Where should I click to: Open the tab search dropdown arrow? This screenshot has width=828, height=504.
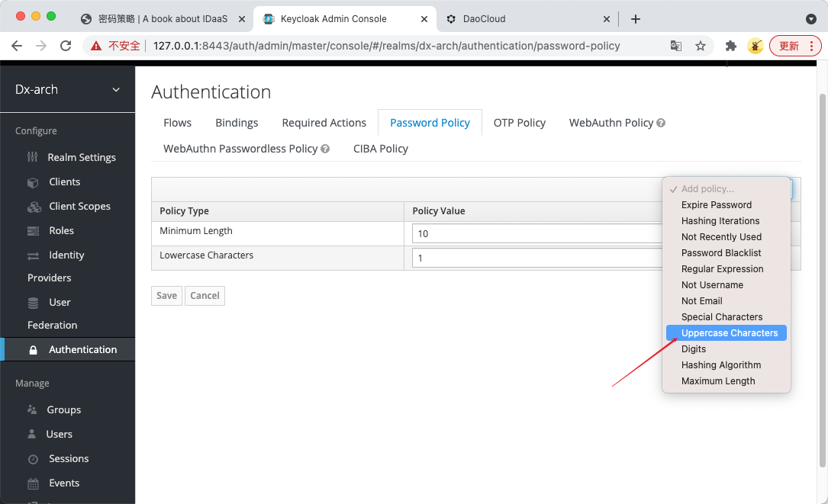click(812, 19)
